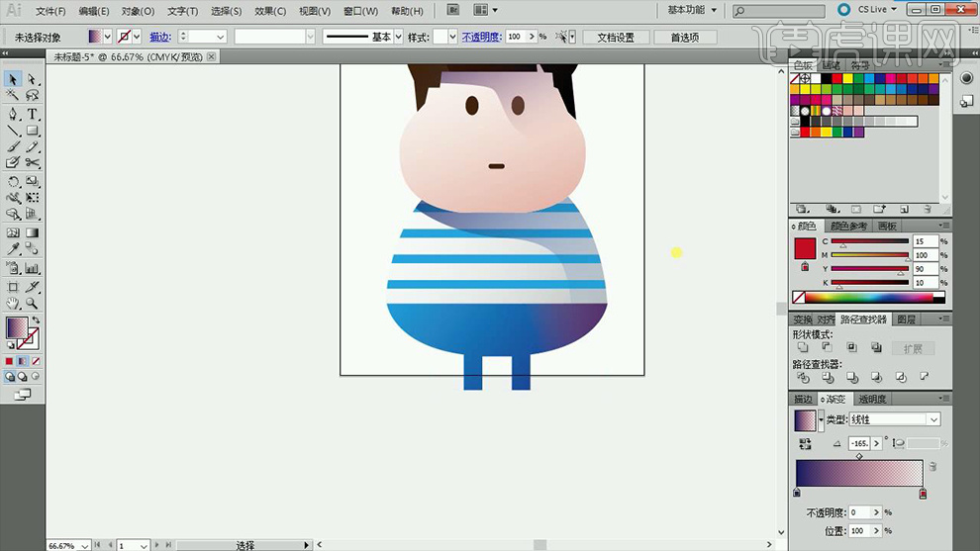Open the gradient 类型 dropdown
Viewport: 980px width, 551px height.
click(x=933, y=419)
